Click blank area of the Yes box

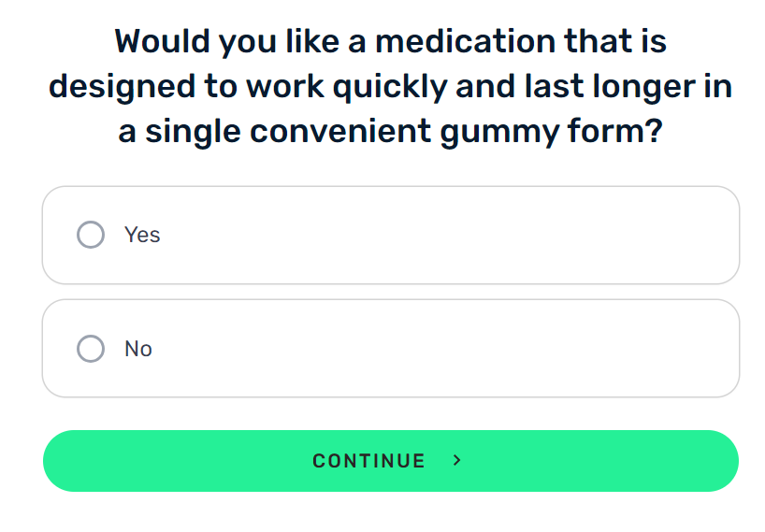tap(440, 235)
